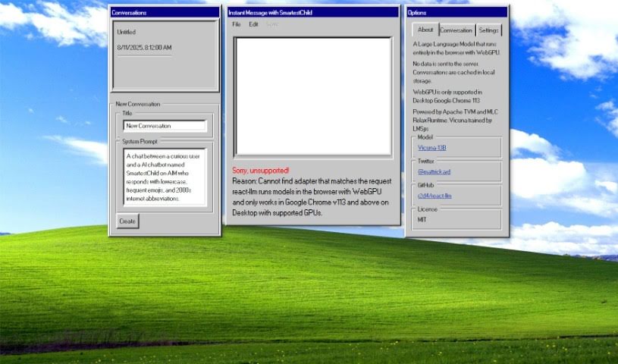Click the Options window title bar
Screen dimensions: 618x364
456,13
